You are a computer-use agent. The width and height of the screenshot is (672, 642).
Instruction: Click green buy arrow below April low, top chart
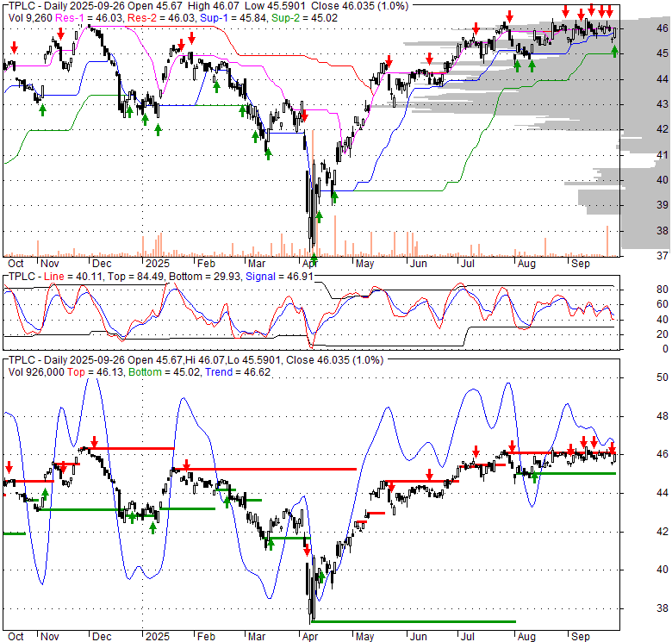(x=314, y=259)
